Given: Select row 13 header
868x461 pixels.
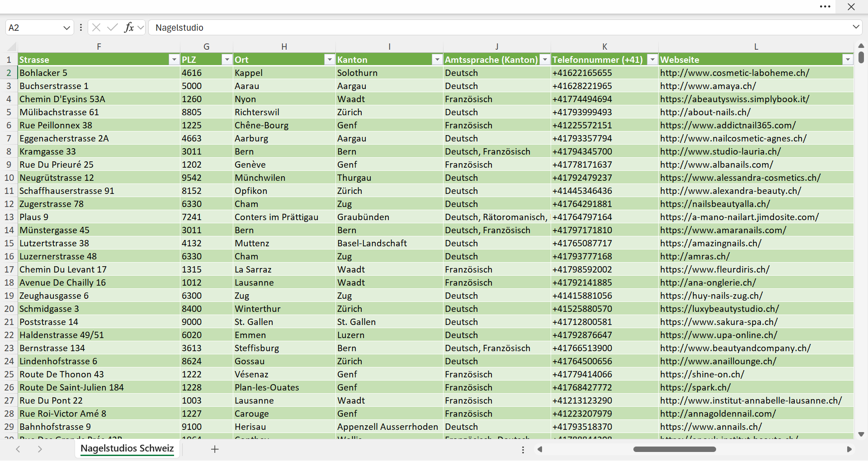Looking at the screenshot, I should click(9, 217).
